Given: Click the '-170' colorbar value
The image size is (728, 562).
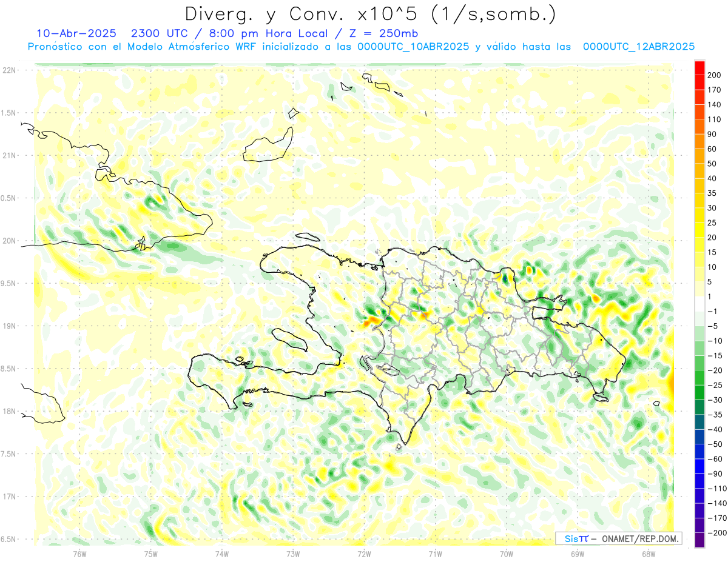Looking at the screenshot, I should click(718, 518).
